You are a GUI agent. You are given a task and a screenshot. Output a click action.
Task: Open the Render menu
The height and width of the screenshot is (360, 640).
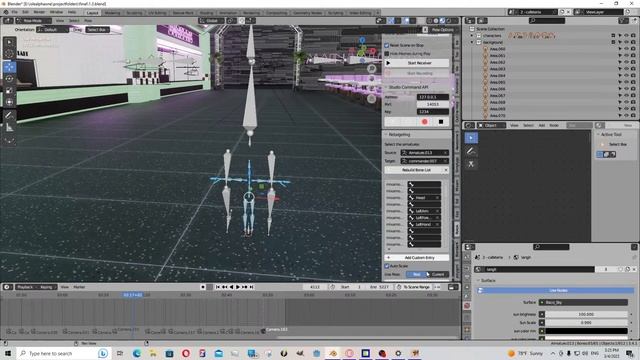pyautogui.click(x=39, y=12)
